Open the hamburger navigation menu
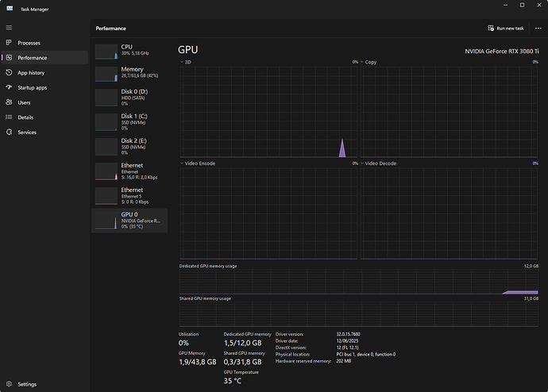The height and width of the screenshot is (392, 548). point(9,28)
